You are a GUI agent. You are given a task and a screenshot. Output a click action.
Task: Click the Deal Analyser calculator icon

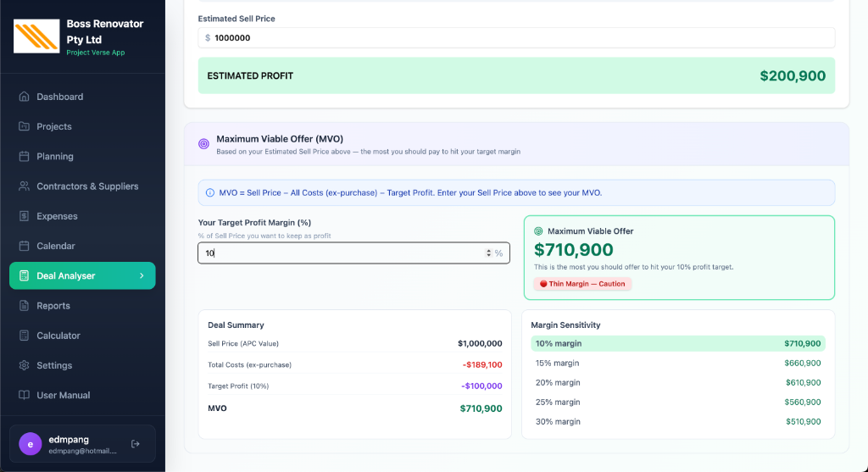[24, 275]
